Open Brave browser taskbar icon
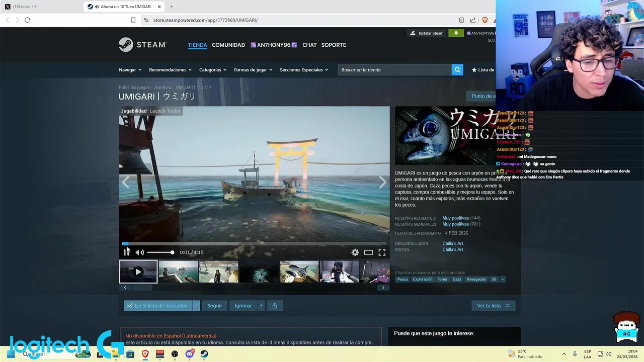The height and width of the screenshot is (362, 644). [x=145, y=354]
